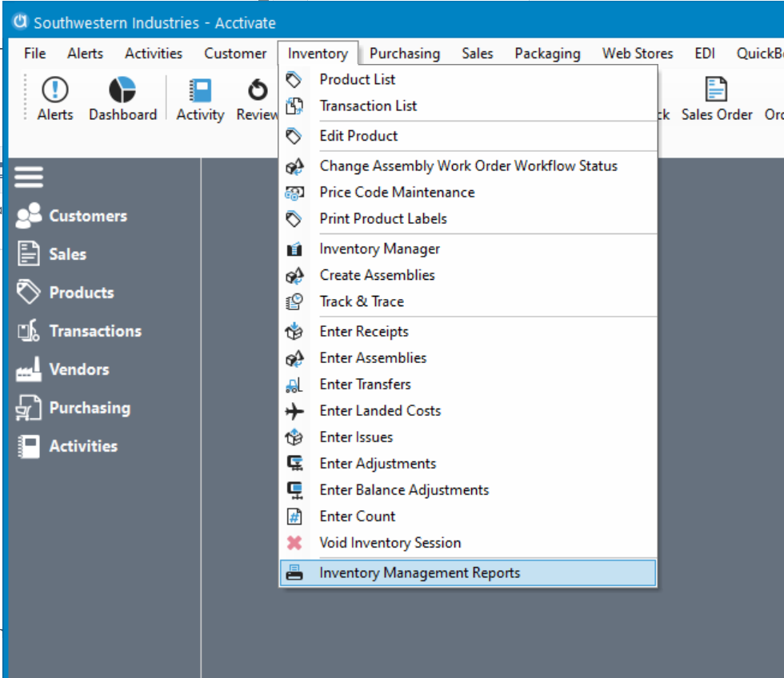Image resolution: width=784 pixels, height=678 pixels.
Task: Expand the Sales menu
Action: point(477,54)
